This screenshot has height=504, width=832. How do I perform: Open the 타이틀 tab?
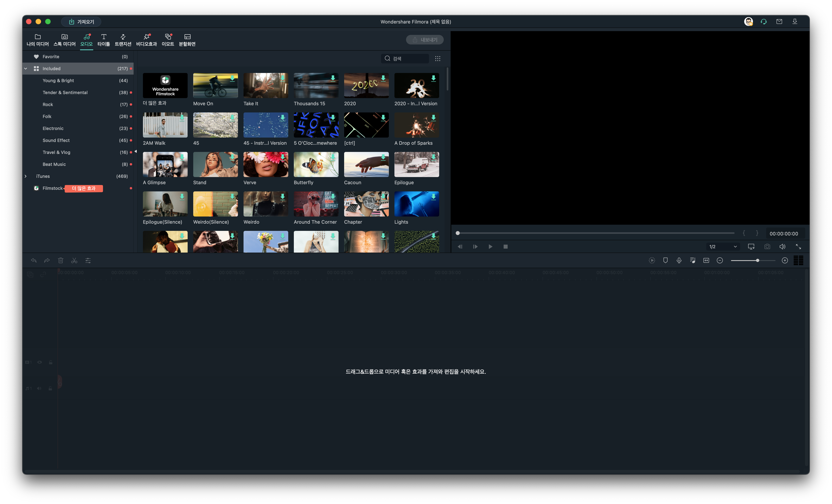click(x=104, y=40)
